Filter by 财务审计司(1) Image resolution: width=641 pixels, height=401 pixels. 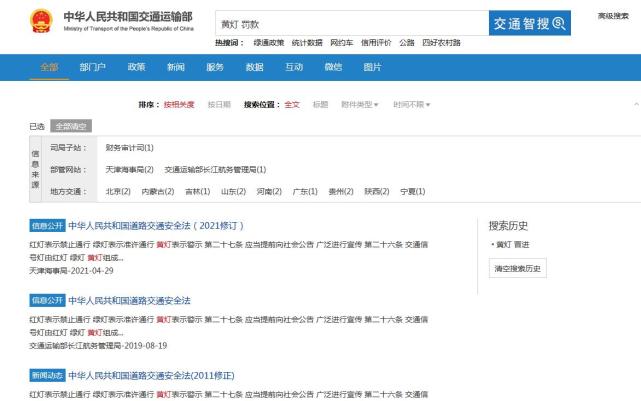[x=129, y=148]
